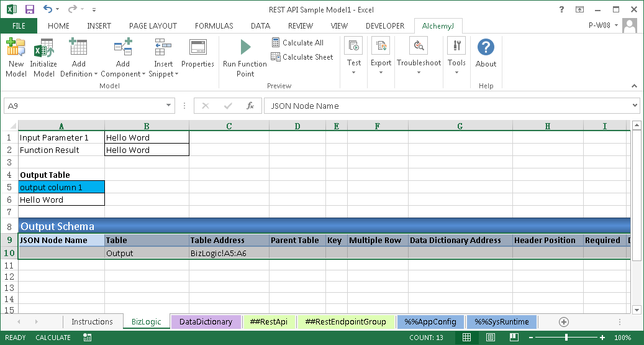The image size is (644, 345).
Task: Open the Test menu
Action: pyautogui.click(x=353, y=57)
